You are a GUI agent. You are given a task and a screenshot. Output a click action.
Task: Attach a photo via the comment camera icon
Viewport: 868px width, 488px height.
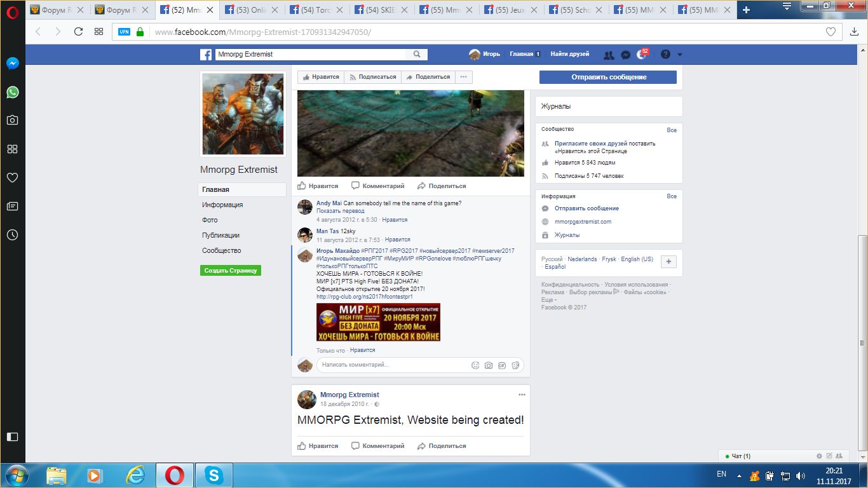489,365
